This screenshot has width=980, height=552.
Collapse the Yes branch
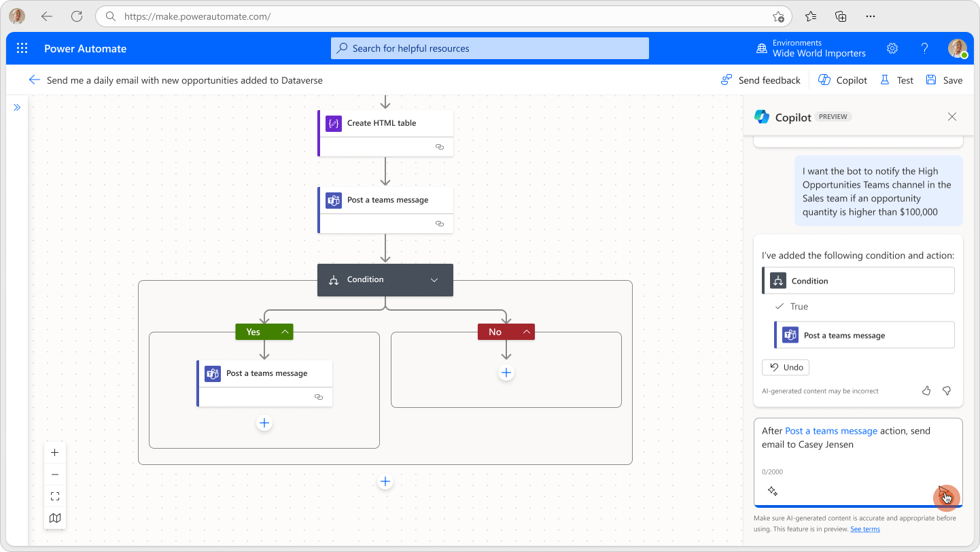coord(285,332)
